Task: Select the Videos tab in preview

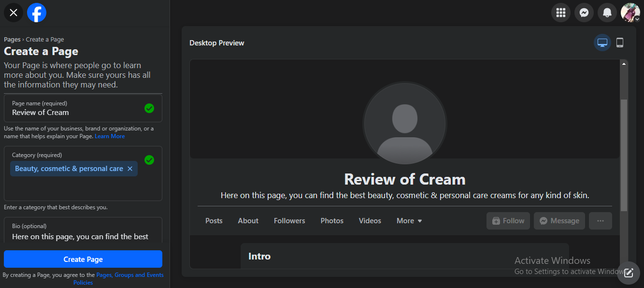Action: [370, 221]
